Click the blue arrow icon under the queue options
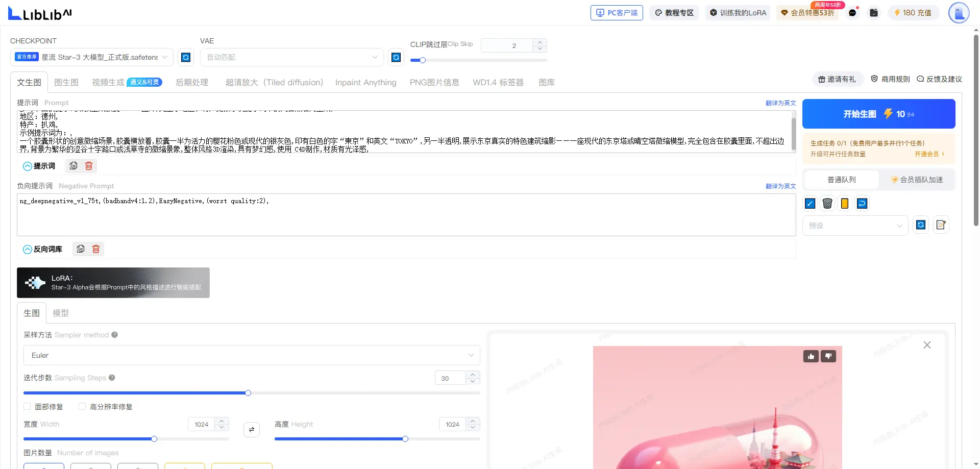 coord(810,204)
